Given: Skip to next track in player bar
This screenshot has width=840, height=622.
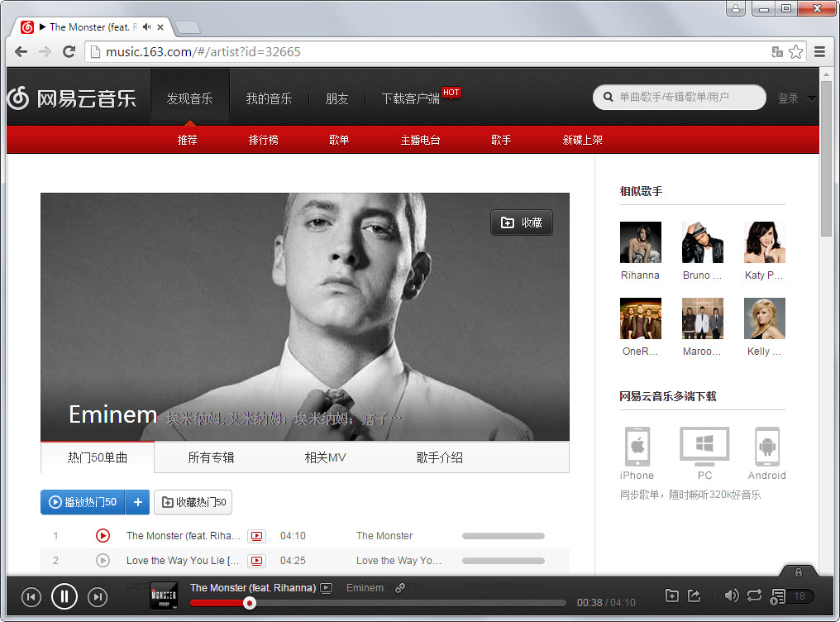Looking at the screenshot, I should coord(98,597).
